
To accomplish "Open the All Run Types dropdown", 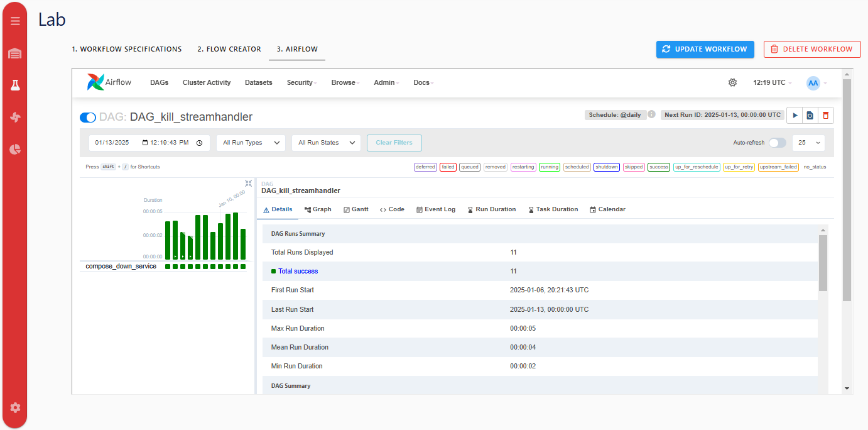I will (x=251, y=143).
